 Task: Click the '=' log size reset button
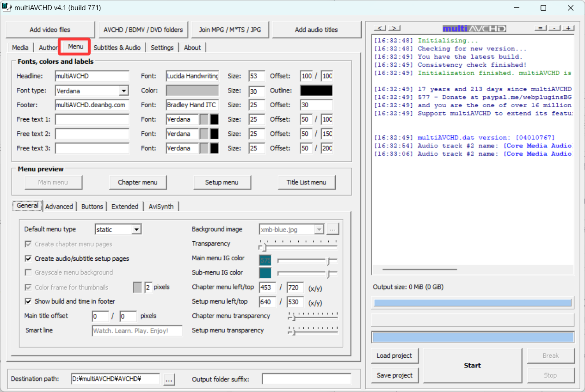(x=540, y=29)
